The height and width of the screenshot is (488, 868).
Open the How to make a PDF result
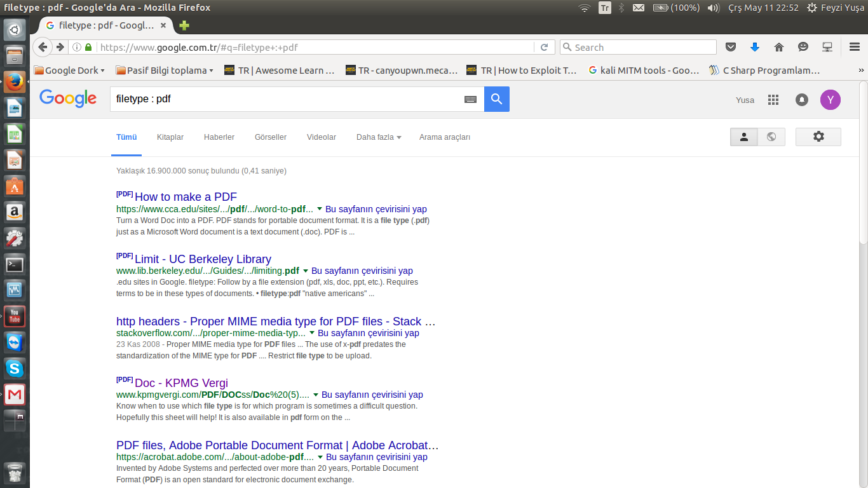click(186, 197)
